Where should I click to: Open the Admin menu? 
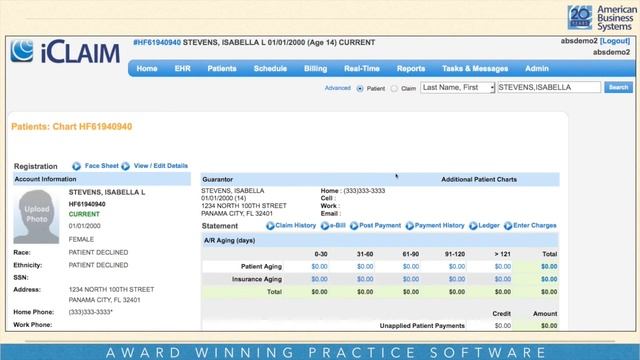click(537, 69)
